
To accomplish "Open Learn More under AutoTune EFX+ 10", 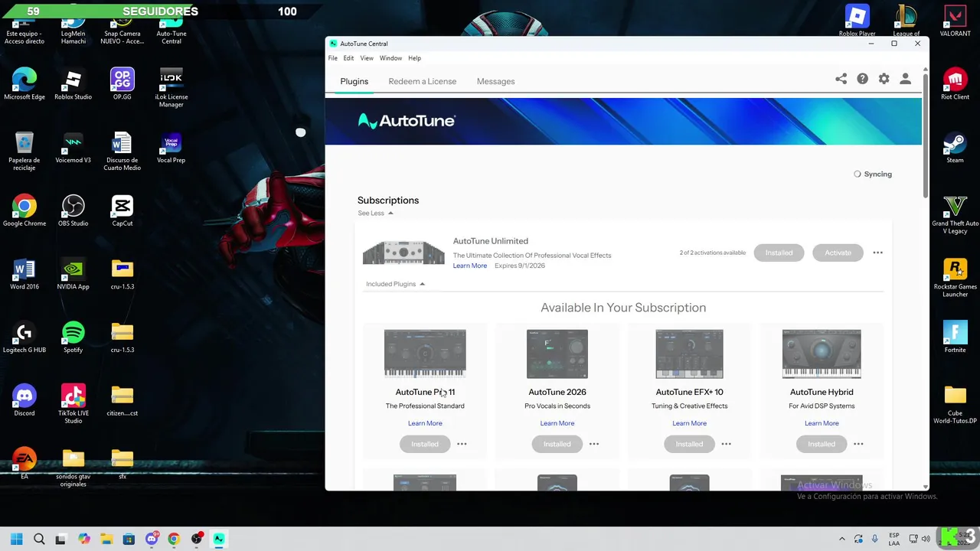I will (x=689, y=423).
